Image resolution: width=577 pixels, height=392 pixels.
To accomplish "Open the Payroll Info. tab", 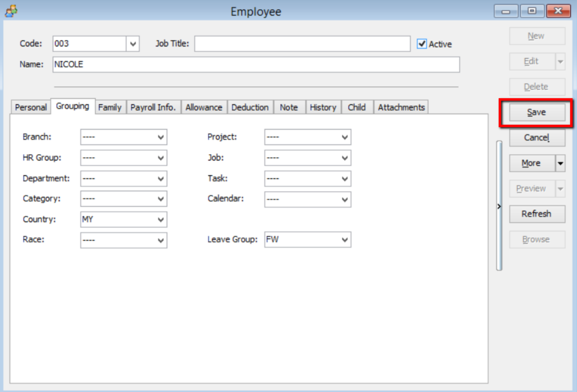I will pos(153,107).
